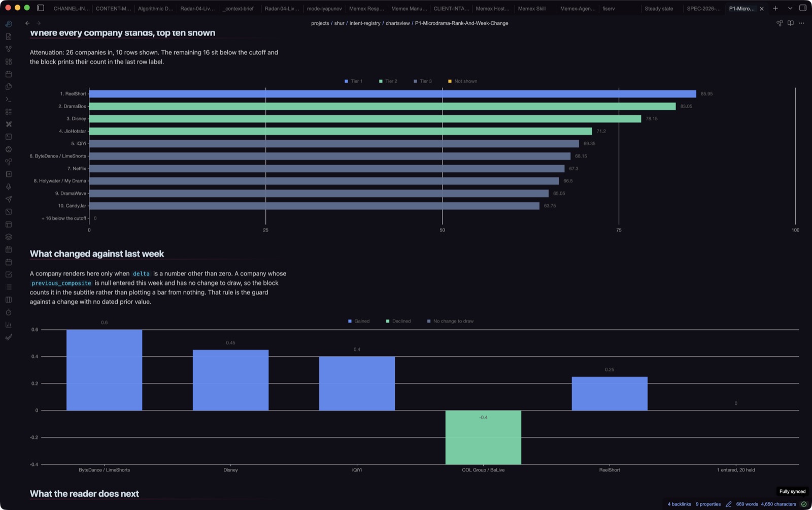Toggle the right sidebar panel icon

pos(802,8)
